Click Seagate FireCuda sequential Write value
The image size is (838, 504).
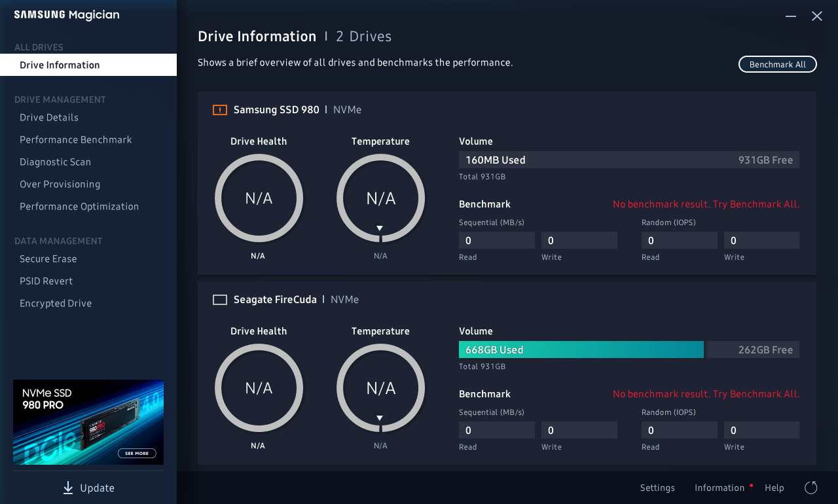[x=579, y=430]
